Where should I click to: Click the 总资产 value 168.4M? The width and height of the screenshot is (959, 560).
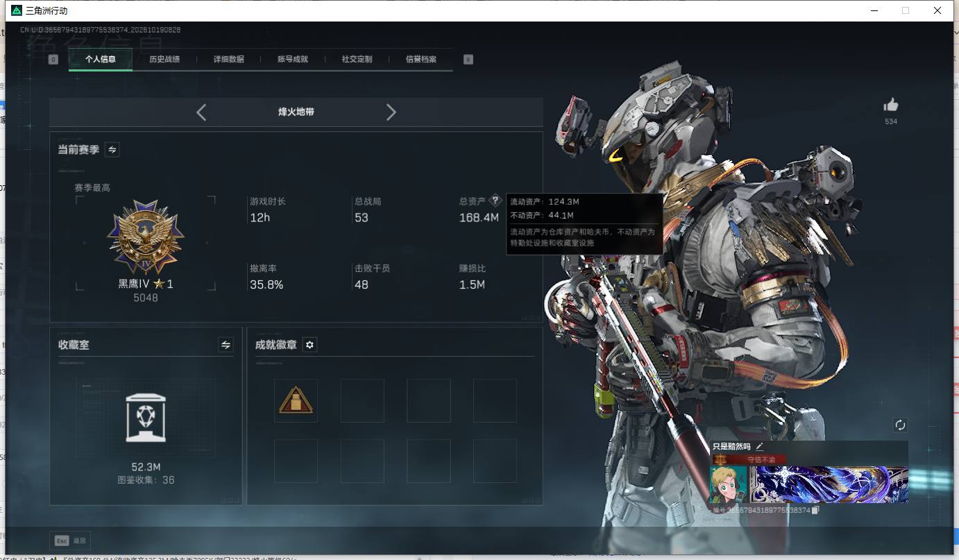(479, 218)
